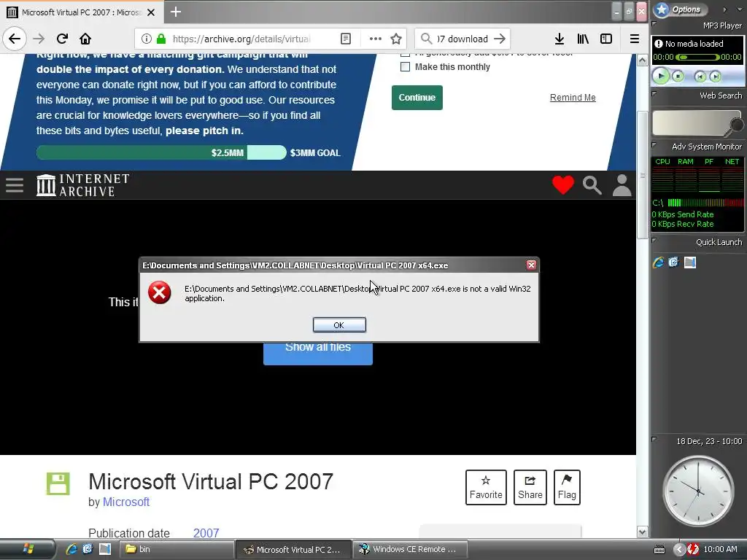The height and width of the screenshot is (560, 747).
Task: Close the Virtual PC 2007 x64.exe error dialog
Action: (x=531, y=265)
